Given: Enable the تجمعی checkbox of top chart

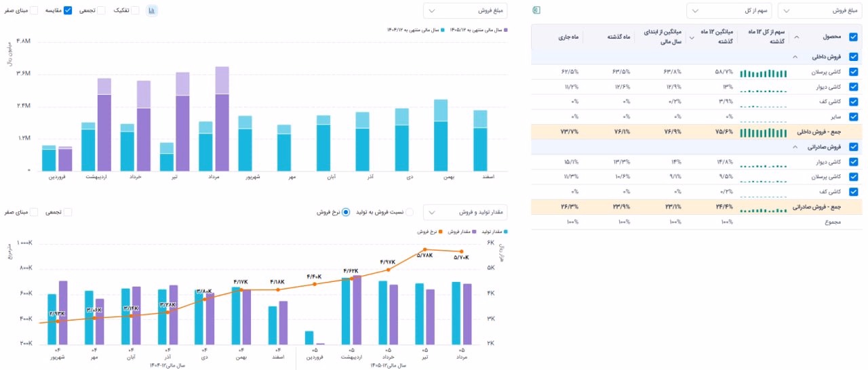Looking at the screenshot, I should pyautogui.click(x=101, y=10).
